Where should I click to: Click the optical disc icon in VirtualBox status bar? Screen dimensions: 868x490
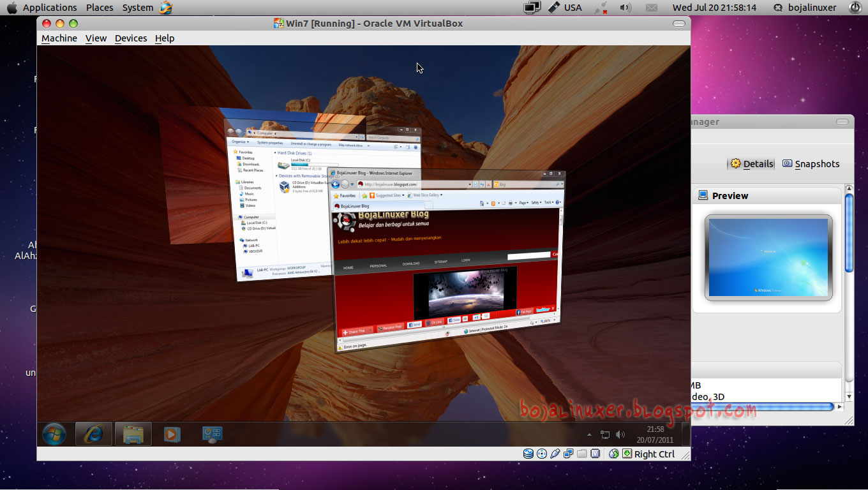(x=542, y=454)
